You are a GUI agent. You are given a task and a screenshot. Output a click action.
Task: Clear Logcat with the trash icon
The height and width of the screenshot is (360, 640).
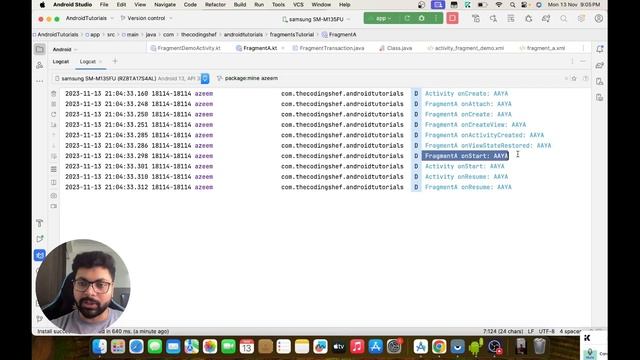(x=53, y=93)
